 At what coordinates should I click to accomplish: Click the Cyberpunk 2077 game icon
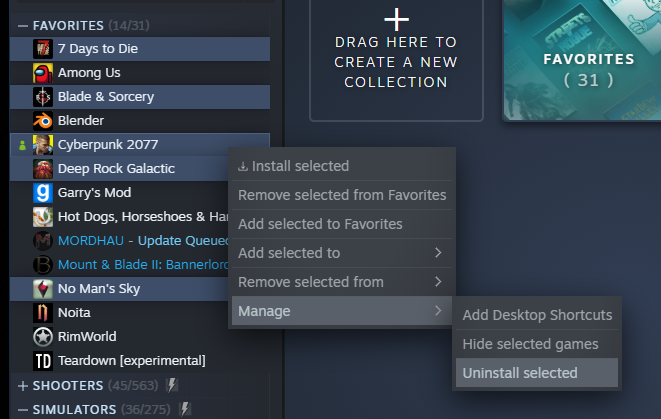pos(43,145)
